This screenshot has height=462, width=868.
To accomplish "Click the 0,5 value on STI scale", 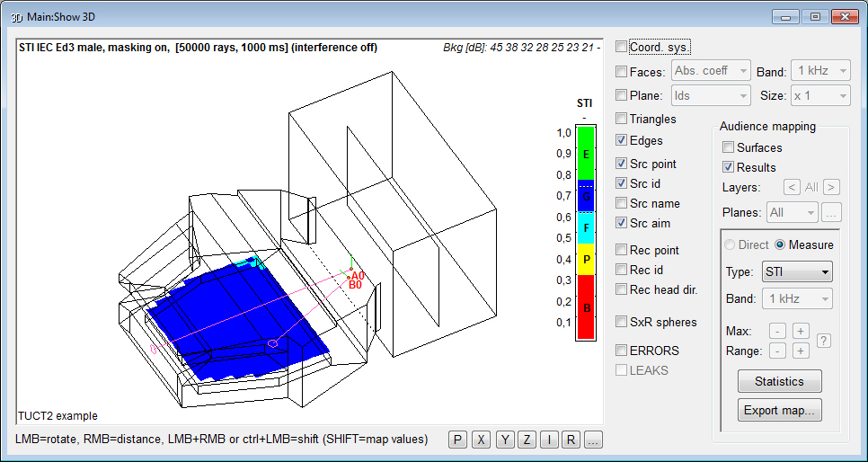I will (563, 237).
